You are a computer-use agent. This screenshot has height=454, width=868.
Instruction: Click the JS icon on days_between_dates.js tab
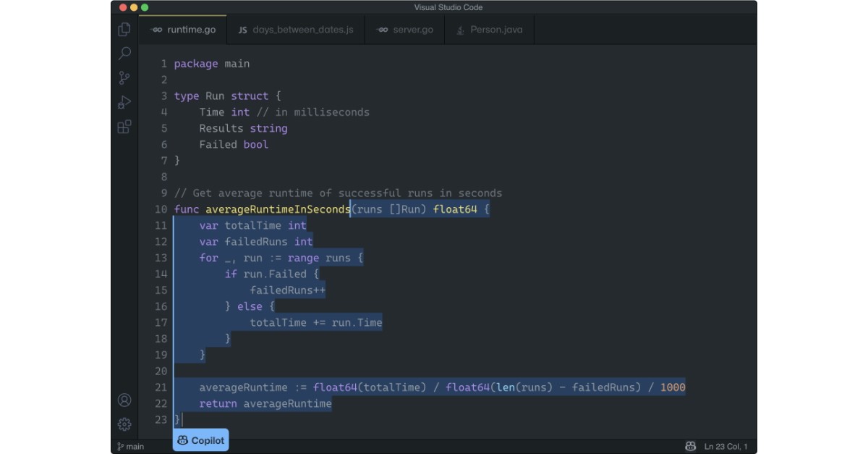point(243,30)
